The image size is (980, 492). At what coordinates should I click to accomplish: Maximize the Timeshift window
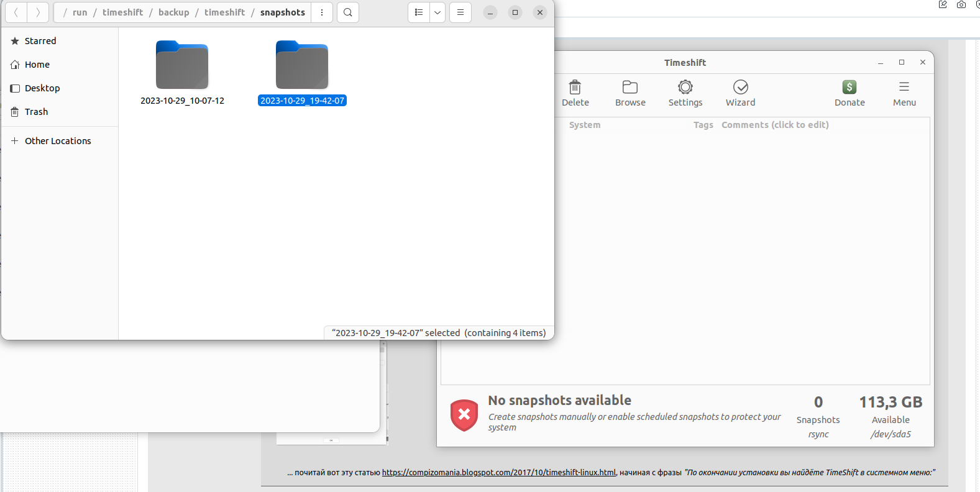tap(902, 63)
